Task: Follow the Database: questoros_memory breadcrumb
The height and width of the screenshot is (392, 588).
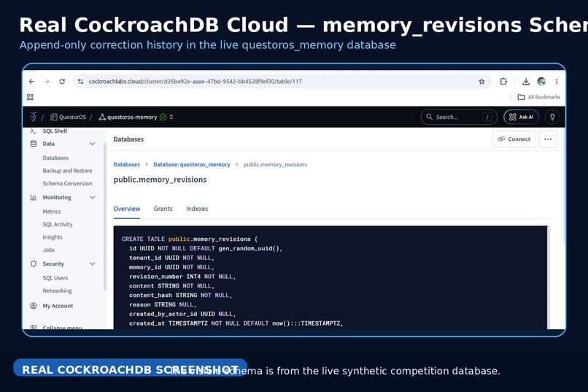Action: (192, 164)
